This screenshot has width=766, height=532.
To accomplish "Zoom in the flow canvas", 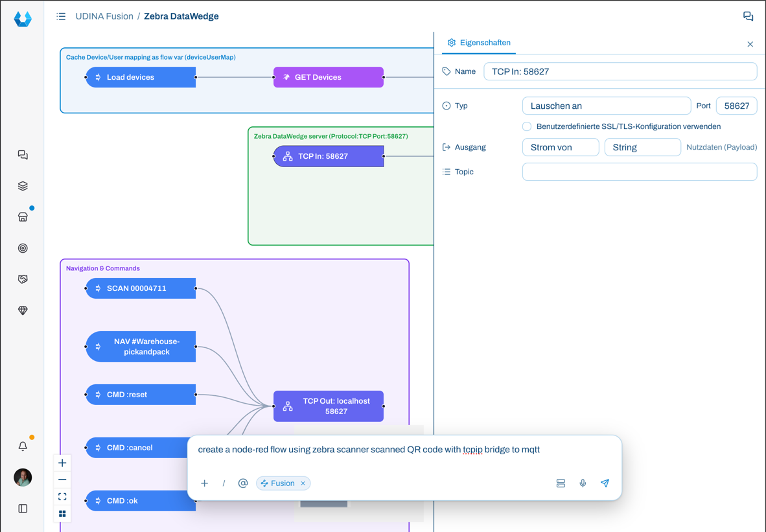I will click(62, 463).
